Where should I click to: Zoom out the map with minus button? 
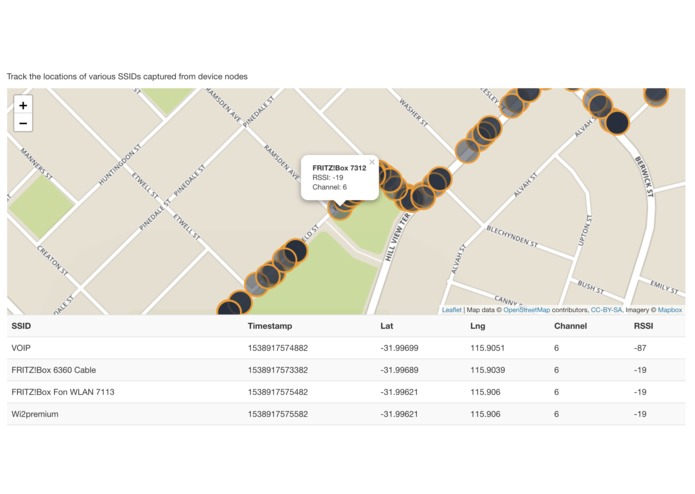[x=23, y=123]
